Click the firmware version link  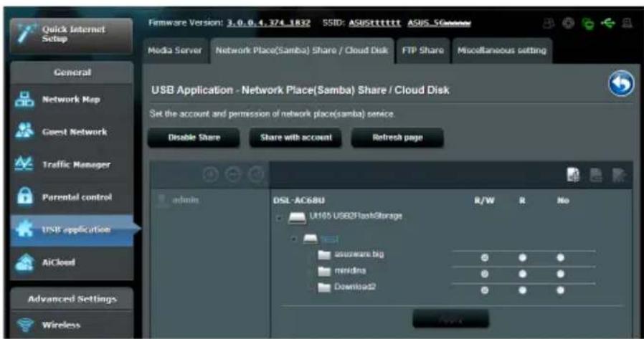pos(269,23)
